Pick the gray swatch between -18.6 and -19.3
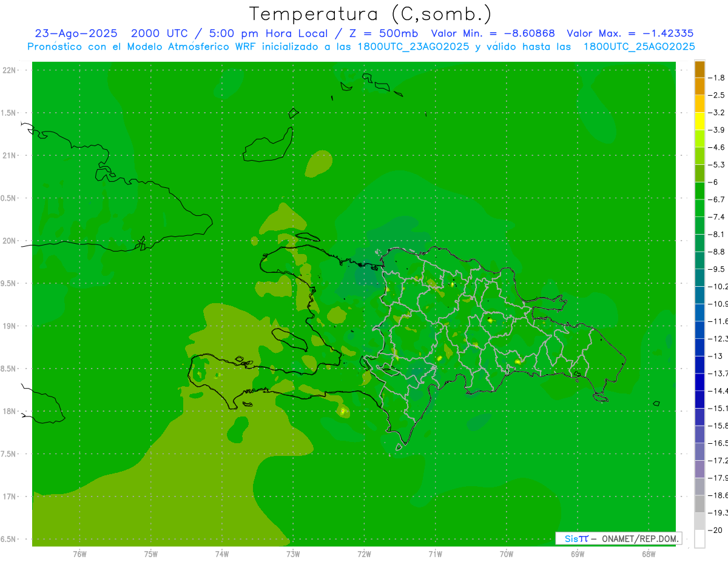 click(x=699, y=504)
